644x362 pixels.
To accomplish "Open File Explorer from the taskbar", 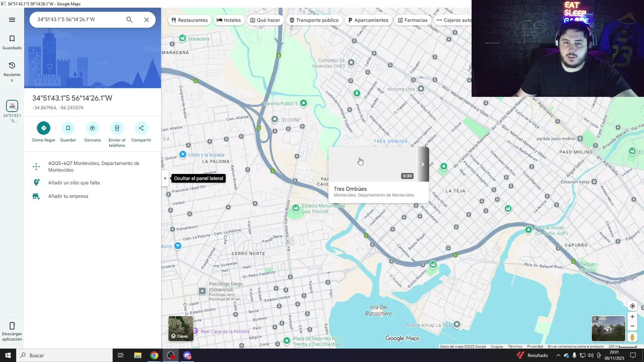I will coord(137,355).
